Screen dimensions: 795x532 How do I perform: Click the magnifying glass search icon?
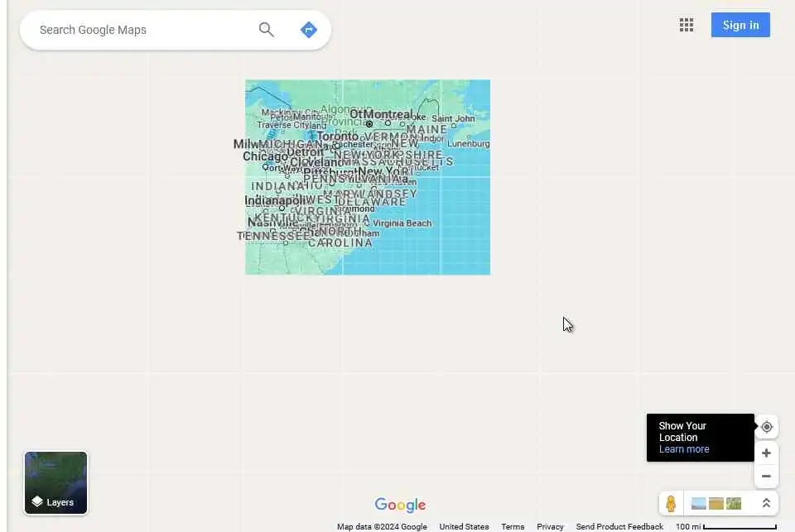click(266, 30)
